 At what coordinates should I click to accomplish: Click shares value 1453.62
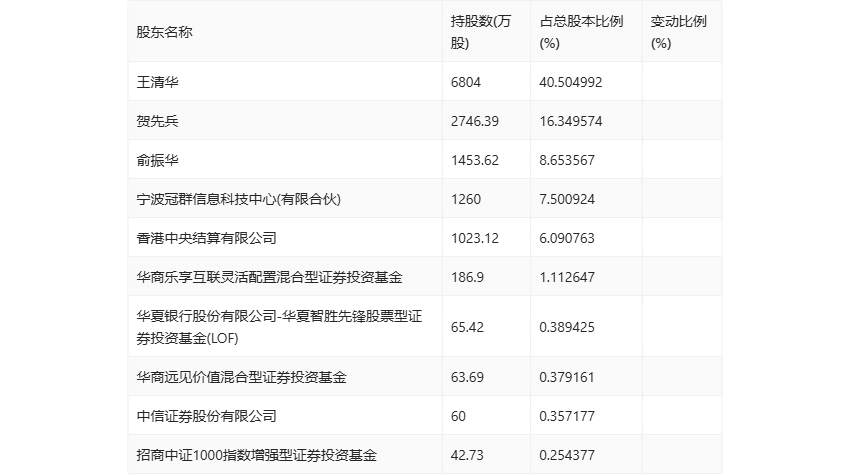[x=474, y=161]
